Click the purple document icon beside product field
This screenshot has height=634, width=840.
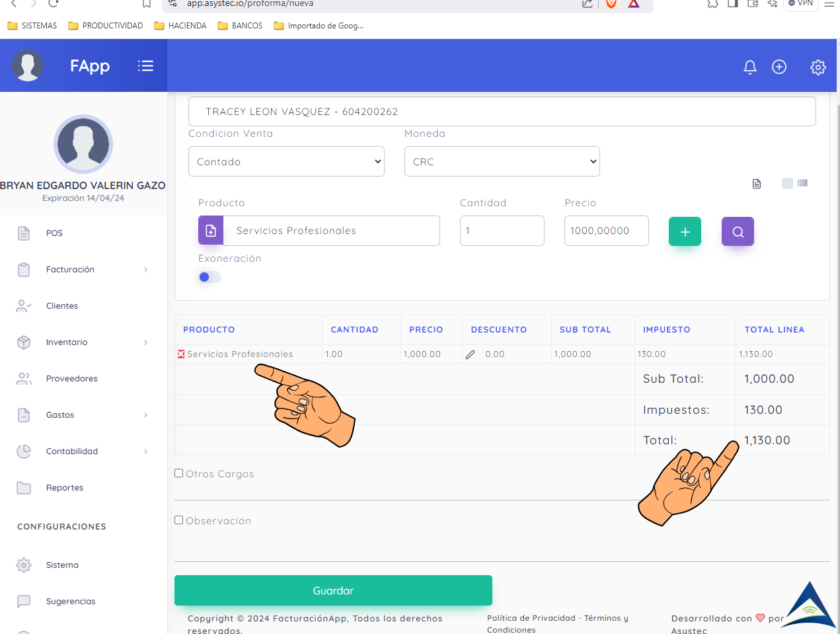(x=211, y=231)
